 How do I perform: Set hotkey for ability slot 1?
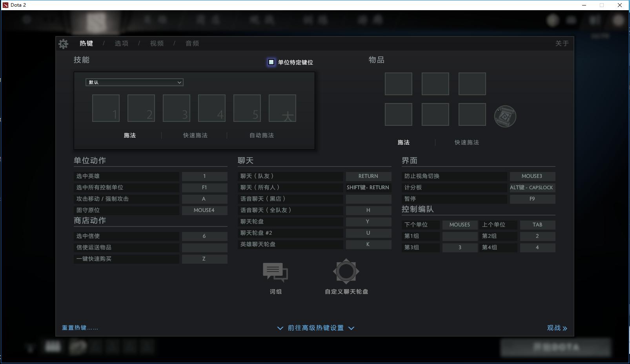coord(106,108)
